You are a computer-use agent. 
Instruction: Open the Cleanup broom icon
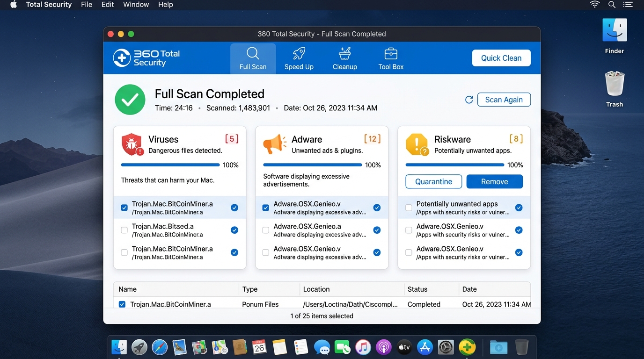345,53
